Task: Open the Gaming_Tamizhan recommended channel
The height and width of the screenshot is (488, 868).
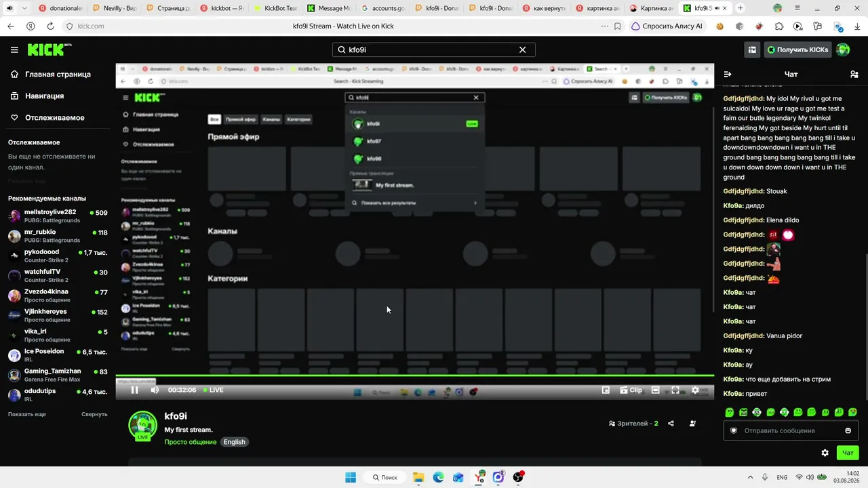Action: point(58,375)
